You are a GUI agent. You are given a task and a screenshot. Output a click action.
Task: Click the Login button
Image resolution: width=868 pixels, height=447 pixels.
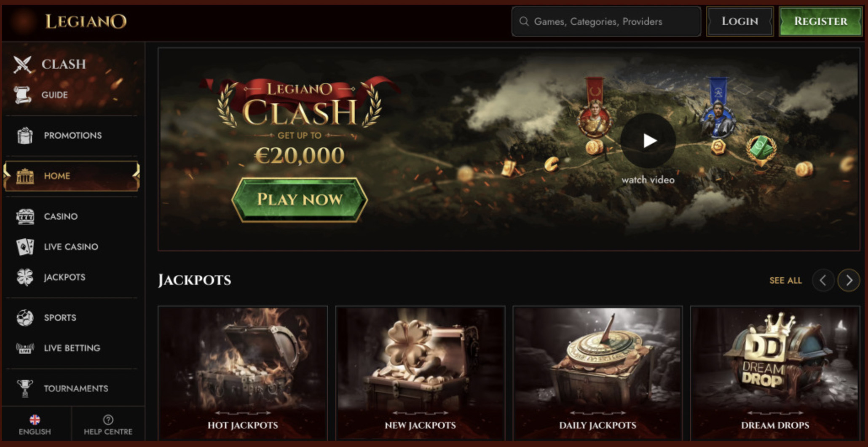tap(740, 21)
